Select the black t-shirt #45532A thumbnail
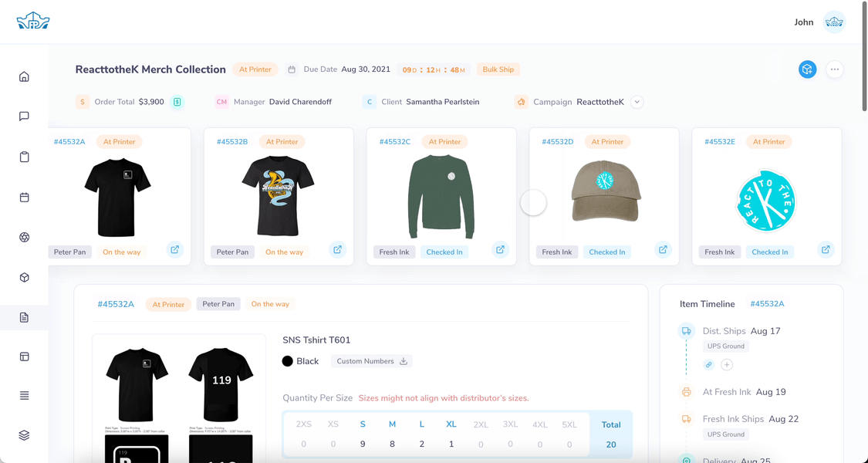This screenshot has width=868, height=463. coord(117,197)
